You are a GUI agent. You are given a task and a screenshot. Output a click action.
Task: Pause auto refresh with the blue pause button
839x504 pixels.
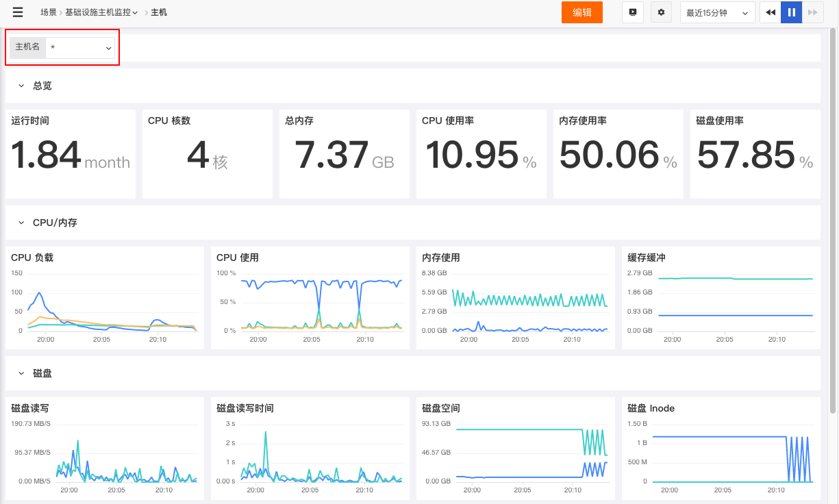tap(792, 12)
